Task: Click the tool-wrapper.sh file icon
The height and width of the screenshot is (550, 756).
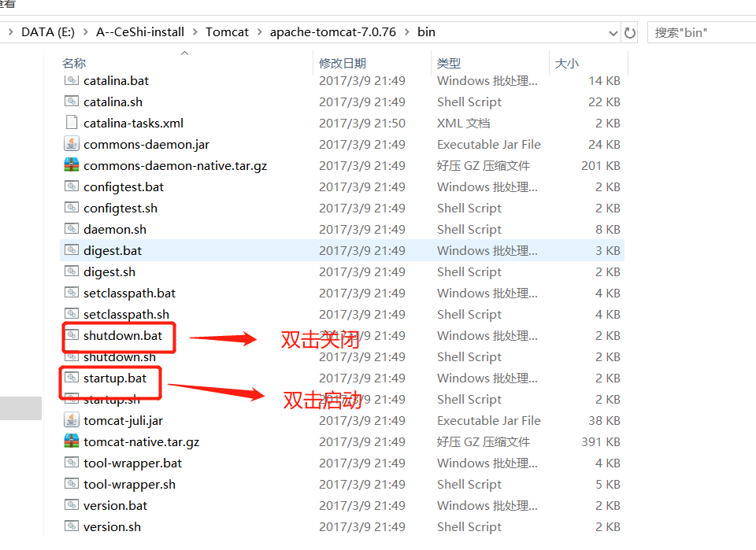Action: coord(72,484)
